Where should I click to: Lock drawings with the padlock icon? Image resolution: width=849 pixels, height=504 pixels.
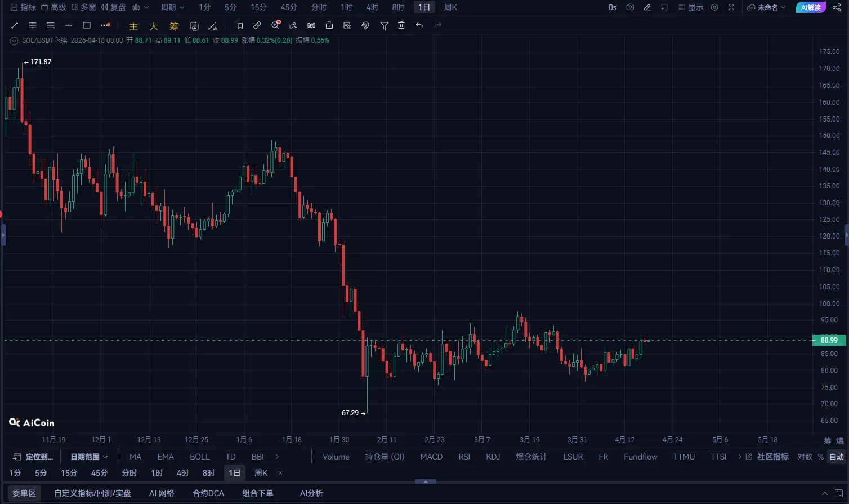point(329,25)
